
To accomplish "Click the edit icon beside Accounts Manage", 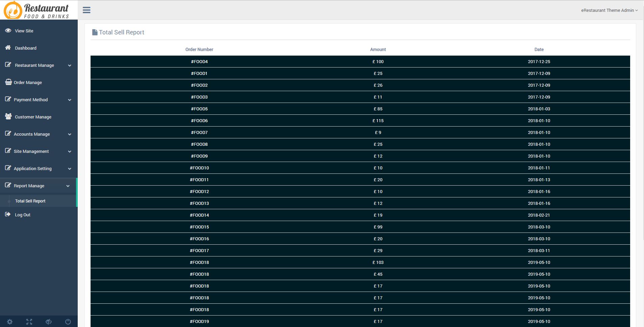I will tap(8, 134).
